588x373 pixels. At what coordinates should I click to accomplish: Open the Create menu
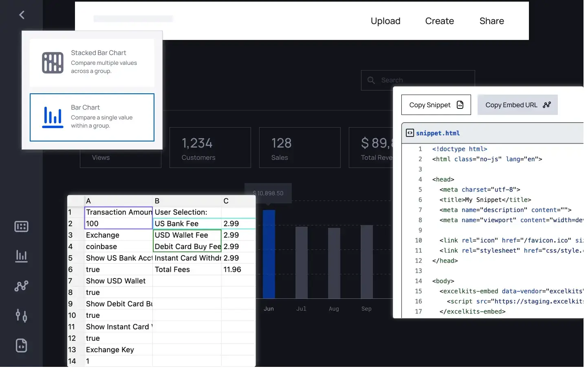[x=439, y=21]
